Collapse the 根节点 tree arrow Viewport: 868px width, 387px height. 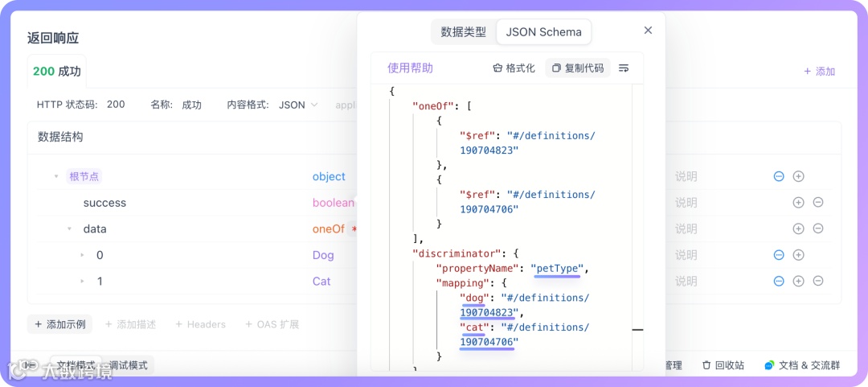pyautogui.click(x=56, y=177)
